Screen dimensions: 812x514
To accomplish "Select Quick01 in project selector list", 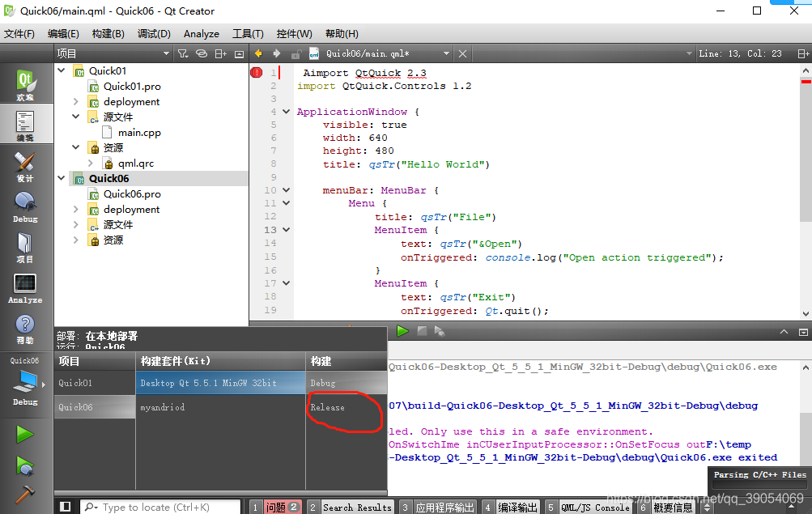I will pyautogui.click(x=95, y=383).
